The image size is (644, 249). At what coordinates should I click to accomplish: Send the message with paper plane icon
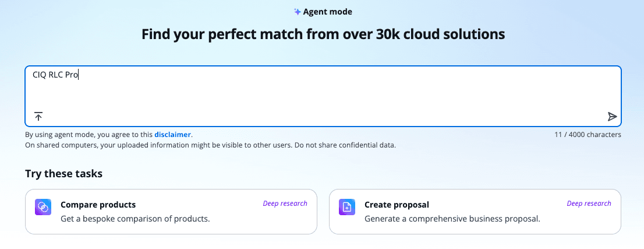[612, 117]
